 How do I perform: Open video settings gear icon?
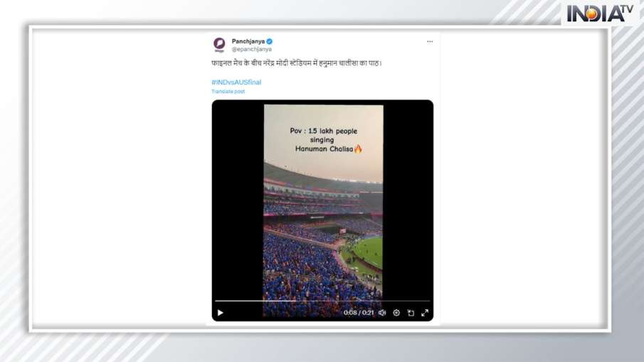pos(396,313)
